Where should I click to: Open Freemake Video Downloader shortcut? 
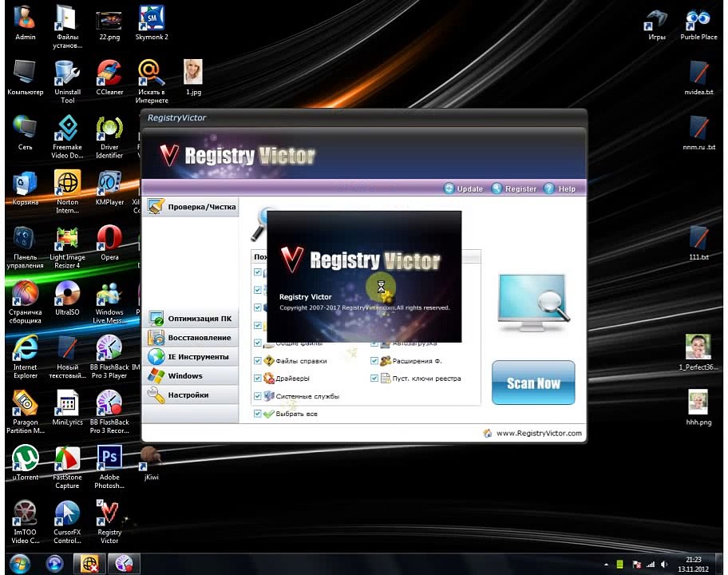click(67, 137)
